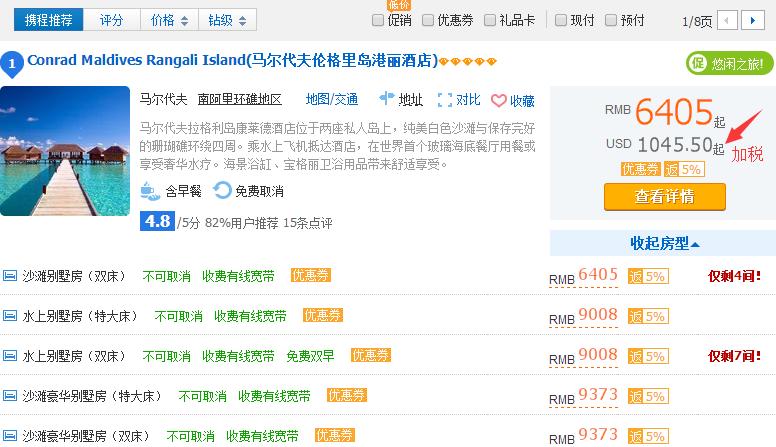The image size is (776, 447).
Task: Expand 水上别墅房（双床） room name
Action: pyautogui.click(x=74, y=356)
